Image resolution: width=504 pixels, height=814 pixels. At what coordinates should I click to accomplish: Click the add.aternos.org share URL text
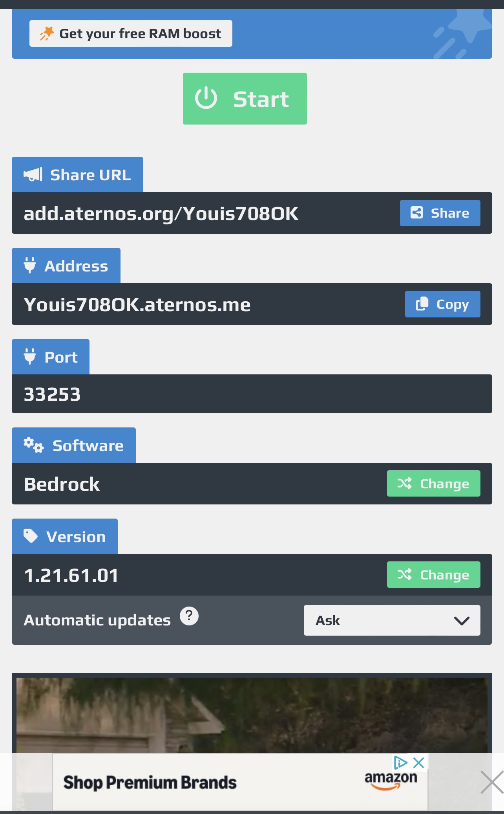pos(161,213)
